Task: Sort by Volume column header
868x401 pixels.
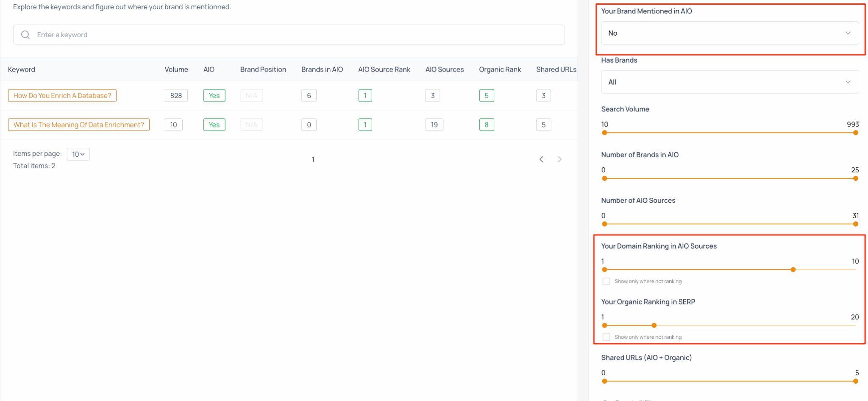Action: point(176,69)
